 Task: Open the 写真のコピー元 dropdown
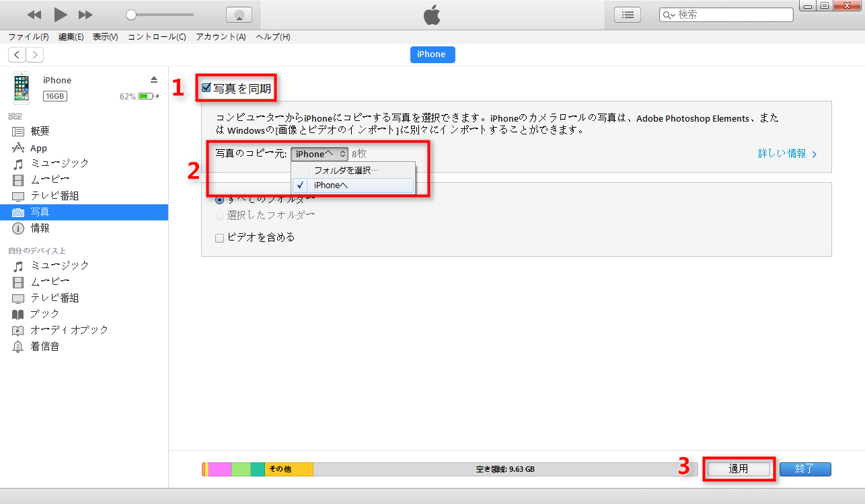pos(319,153)
